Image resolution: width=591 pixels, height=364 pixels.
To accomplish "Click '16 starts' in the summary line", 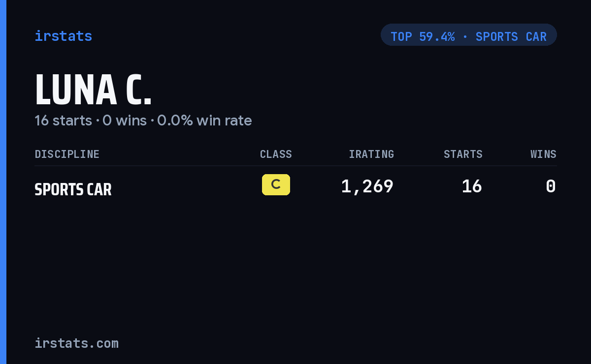I will point(63,121).
